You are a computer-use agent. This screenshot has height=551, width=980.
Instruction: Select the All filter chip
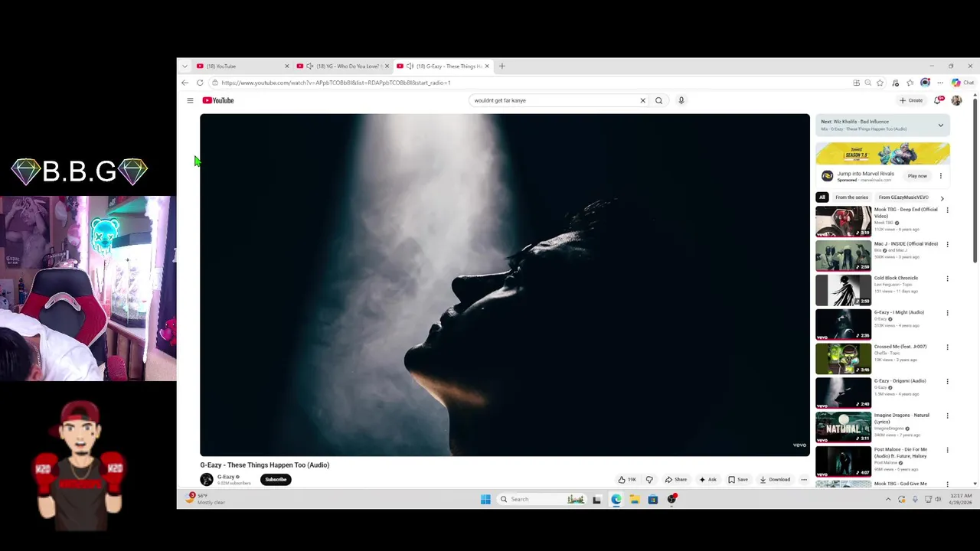[x=822, y=197]
